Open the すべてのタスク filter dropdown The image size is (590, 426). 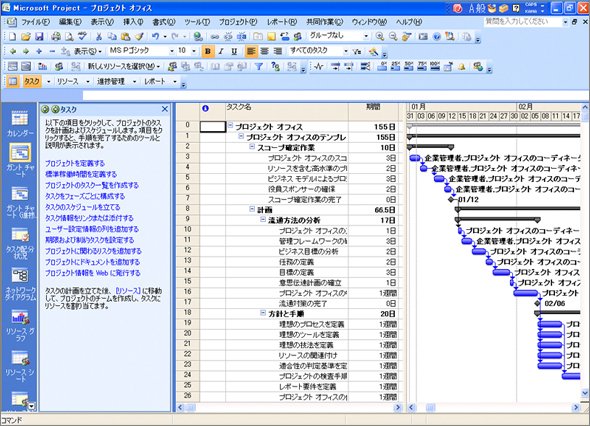coord(346,51)
